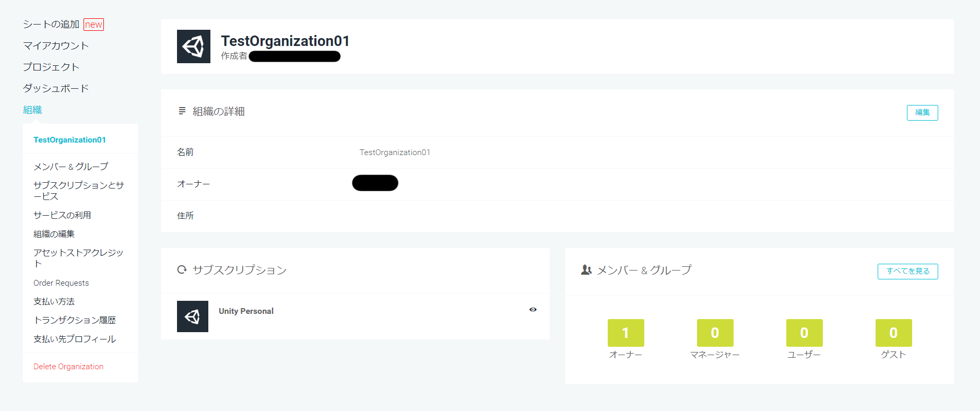Click the オーナー row label in details
Screen dimensions: 980x411
pos(194,184)
